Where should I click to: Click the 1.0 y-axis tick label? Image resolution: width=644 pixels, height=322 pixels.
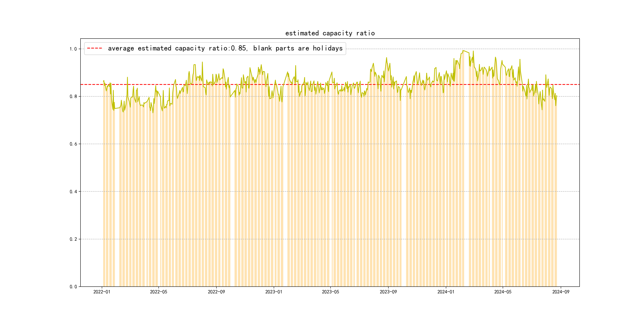[73, 49]
